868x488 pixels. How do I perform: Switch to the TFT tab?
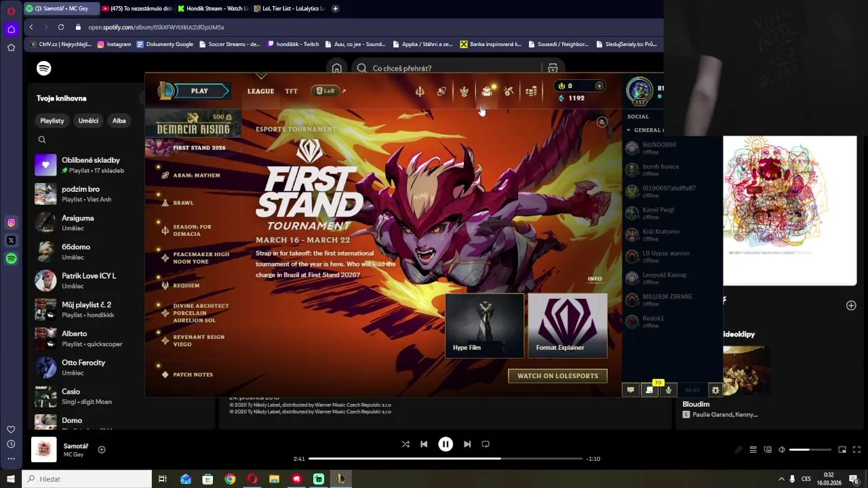tap(291, 91)
